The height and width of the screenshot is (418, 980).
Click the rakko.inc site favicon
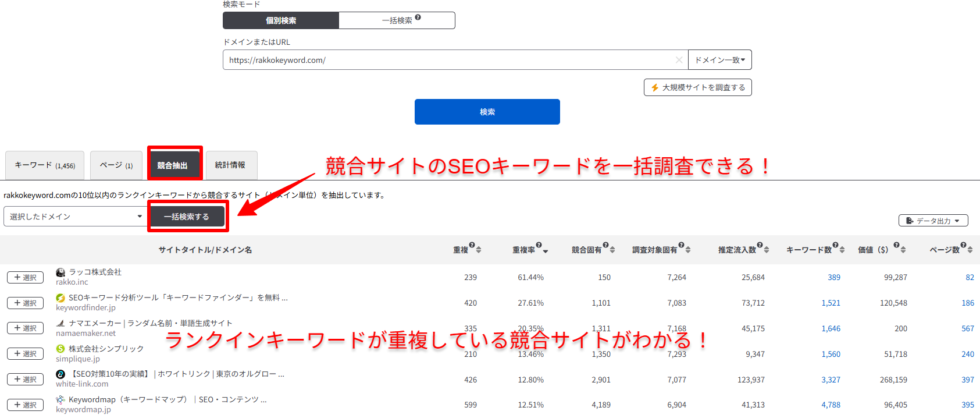coord(60,272)
